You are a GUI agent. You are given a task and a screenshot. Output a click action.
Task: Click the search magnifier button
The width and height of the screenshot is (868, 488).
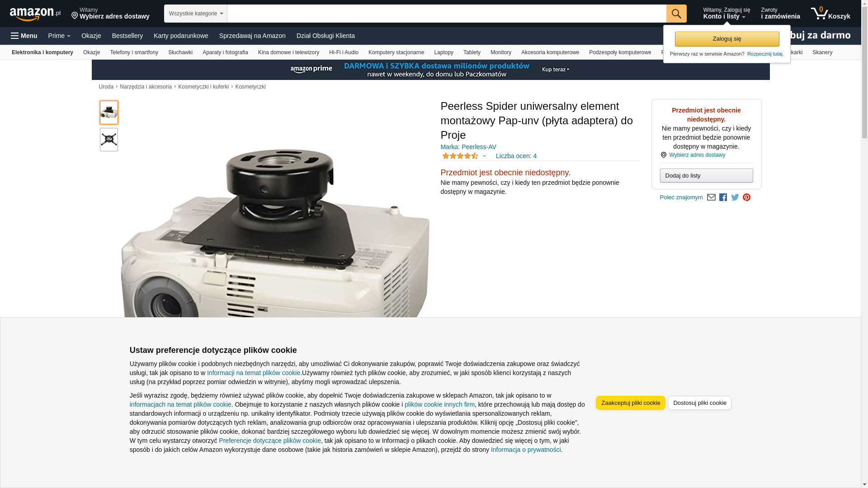point(676,14)
